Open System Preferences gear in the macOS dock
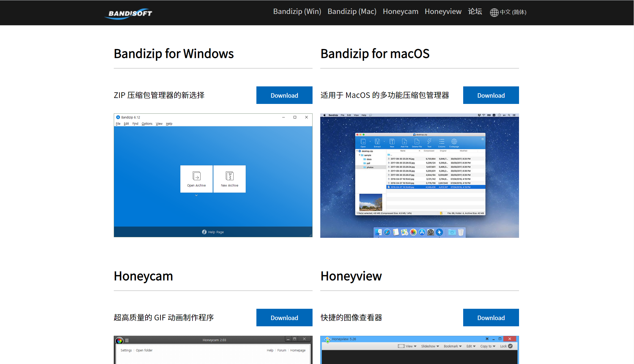This screenshot has height=364, width=634. click(431, 232)
